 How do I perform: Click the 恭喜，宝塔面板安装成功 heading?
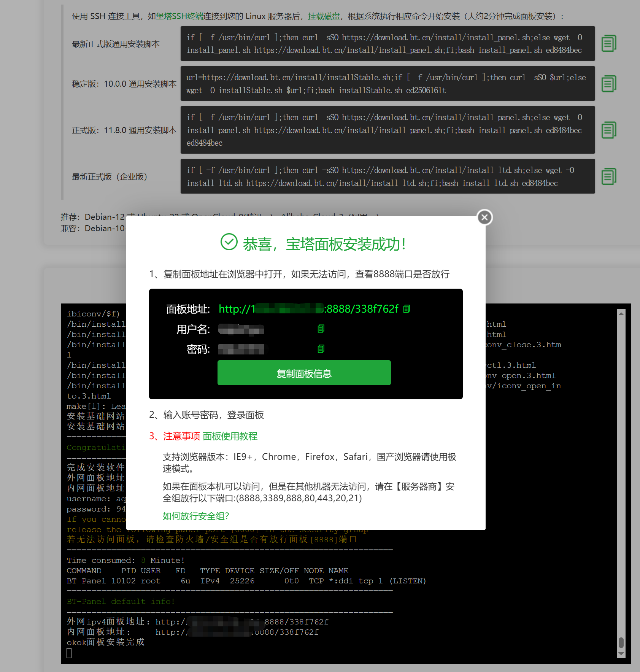pyautogui.click(x=325, y=244)
